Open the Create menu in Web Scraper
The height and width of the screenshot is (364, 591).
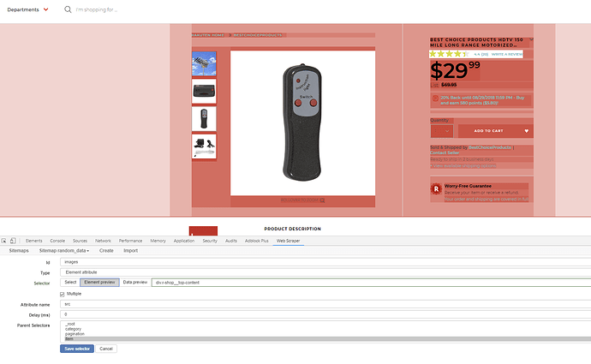(x=106, y=251)
